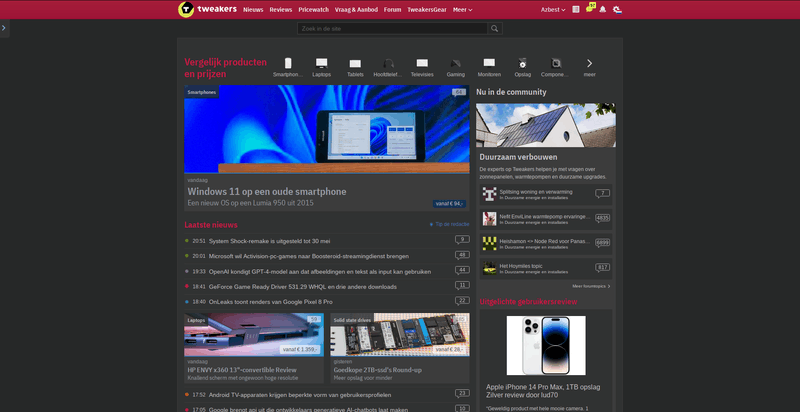Click the Smartphones tag on feature image
800x412 pixels.
202,92
